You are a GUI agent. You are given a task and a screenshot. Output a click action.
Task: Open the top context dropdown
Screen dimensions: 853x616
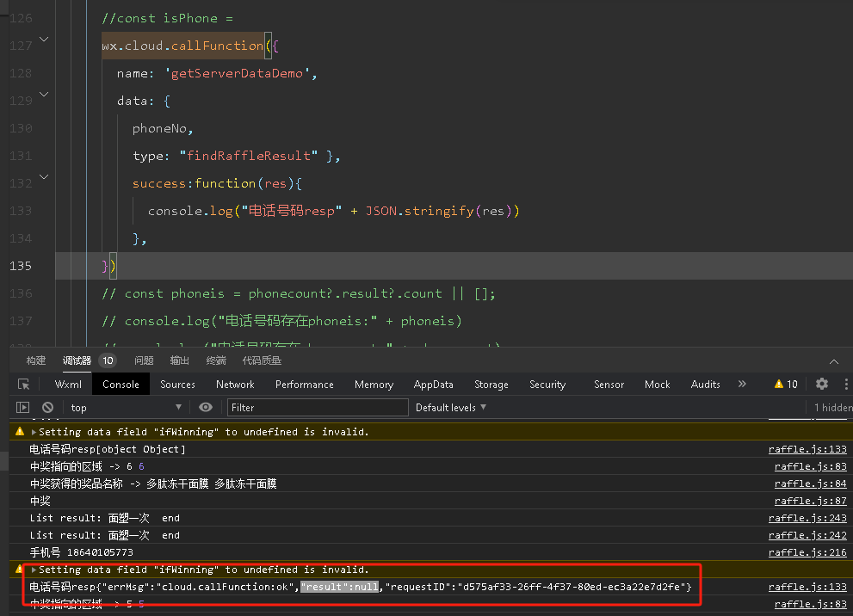point(127,407)
